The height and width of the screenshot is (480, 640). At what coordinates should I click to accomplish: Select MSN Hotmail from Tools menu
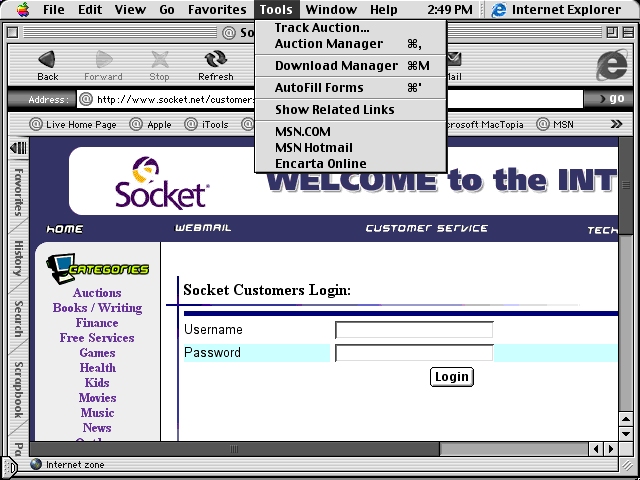click(x=351, y=147)
